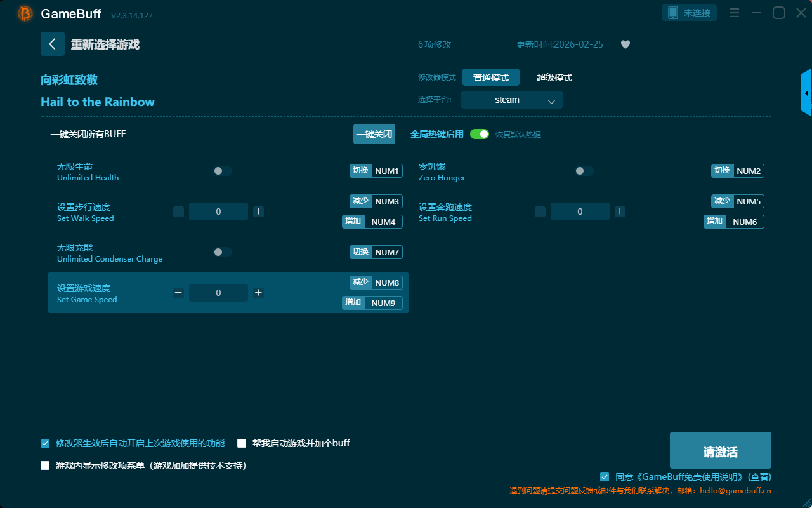Click the back arrow beside 重新选择游戏

53,44
